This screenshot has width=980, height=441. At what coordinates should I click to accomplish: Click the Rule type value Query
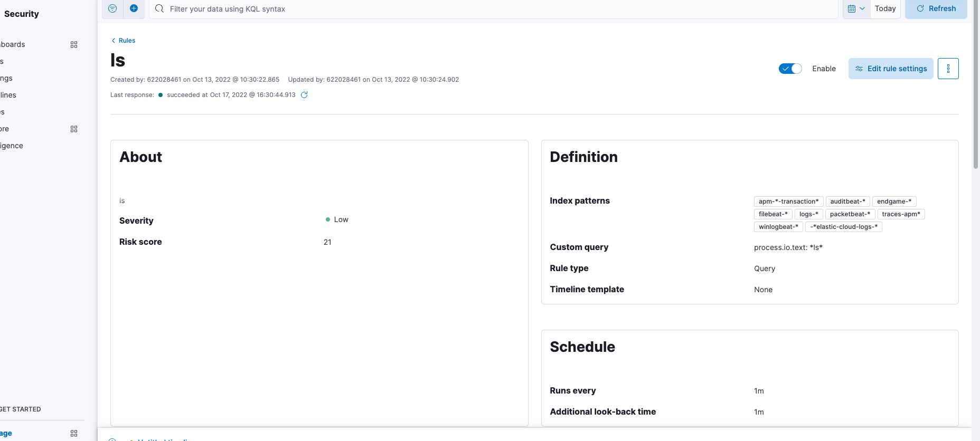(765, 269)
